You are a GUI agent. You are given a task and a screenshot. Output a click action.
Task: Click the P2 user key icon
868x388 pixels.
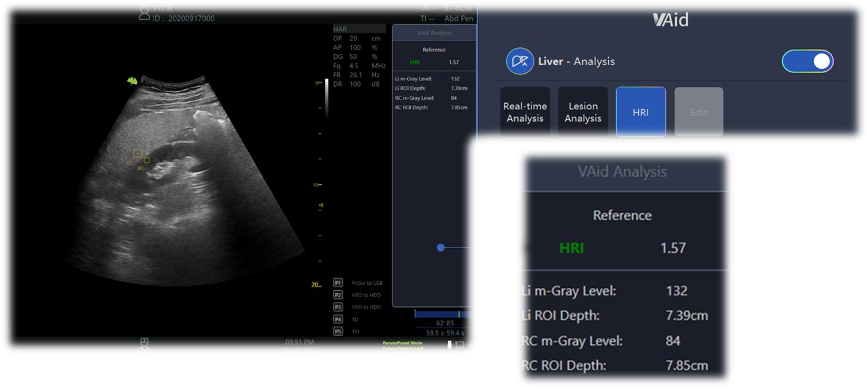coord(338,295)
